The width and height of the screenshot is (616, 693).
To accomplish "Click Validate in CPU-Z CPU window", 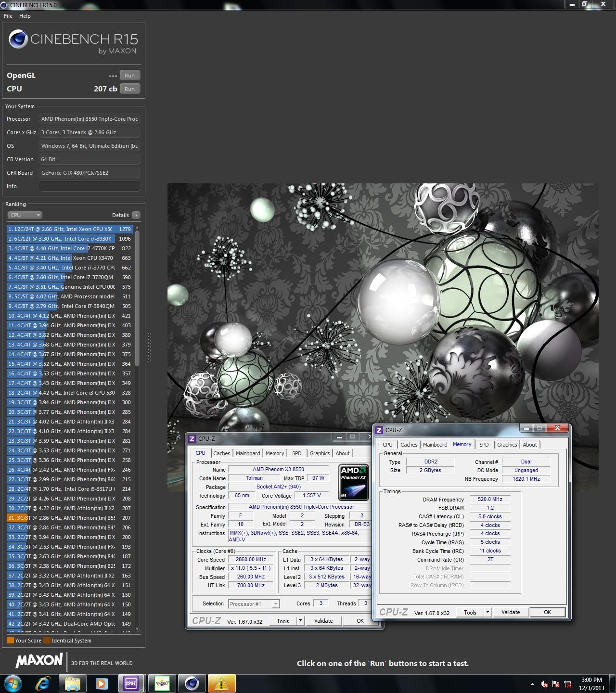I will point(323,621).
